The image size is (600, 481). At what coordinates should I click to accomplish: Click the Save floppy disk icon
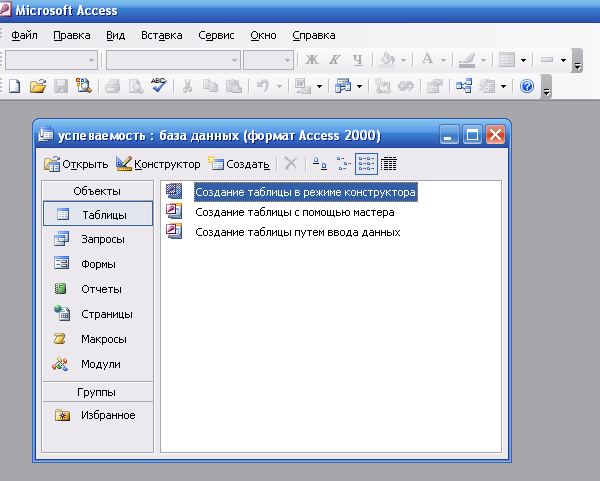pos(61,86)
